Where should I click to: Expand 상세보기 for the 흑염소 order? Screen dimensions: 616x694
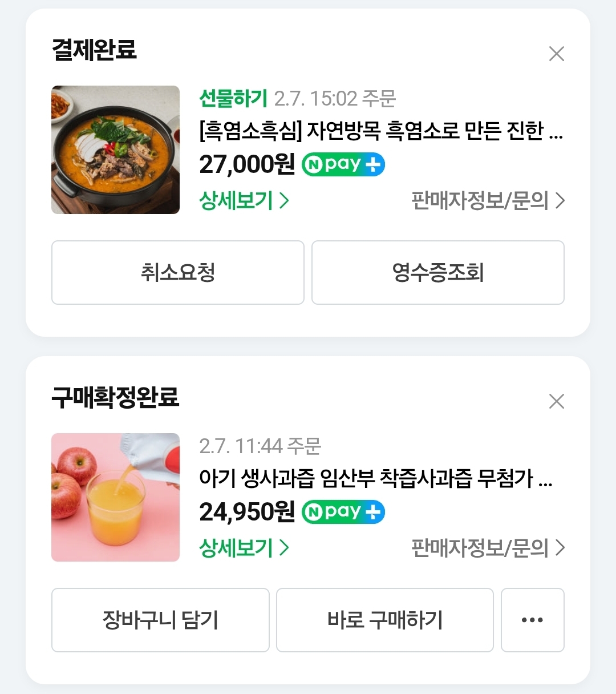(x=244, y=200)
